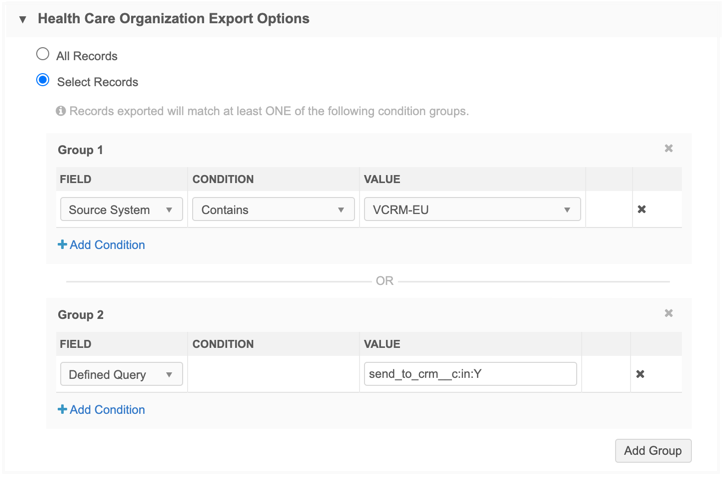Expand the VCRM-EU value dropdown

(470, 210)
